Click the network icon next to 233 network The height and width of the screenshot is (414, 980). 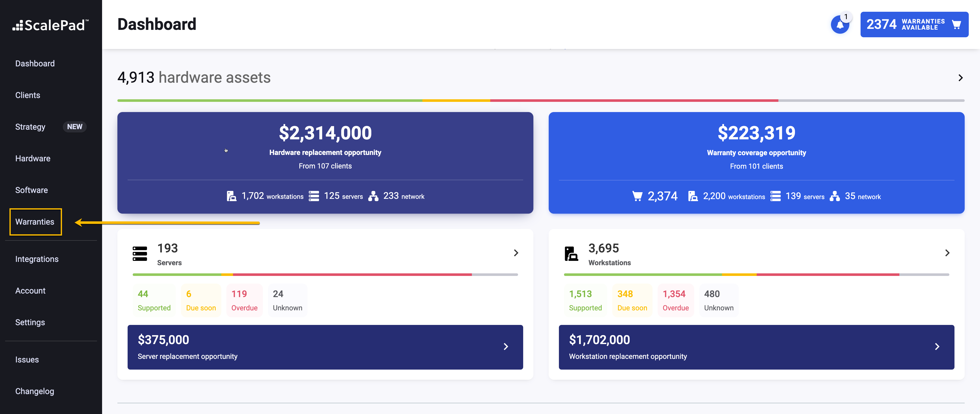pyautogui.click(x=373, y=196)
